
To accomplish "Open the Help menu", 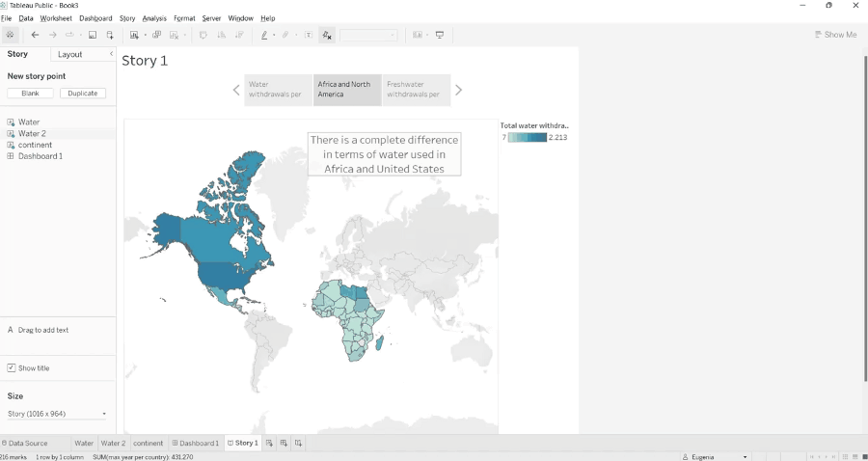I will tap(268, 18).
